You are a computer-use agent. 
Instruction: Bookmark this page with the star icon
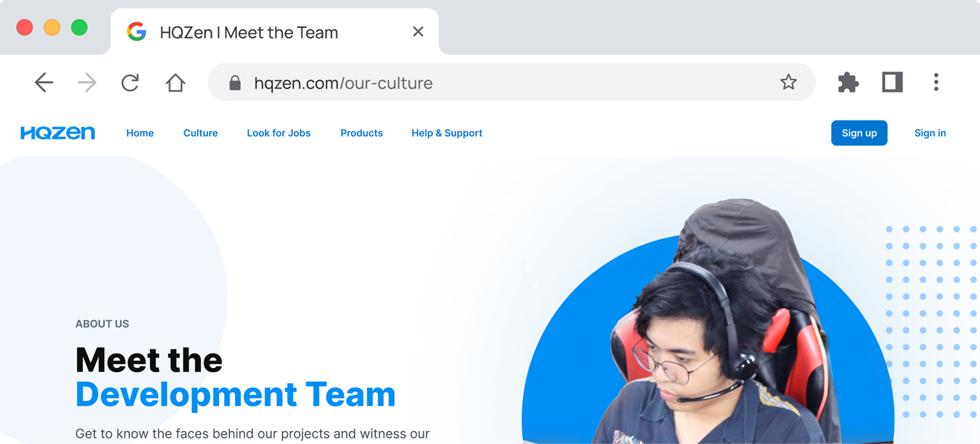click(788, 82)
